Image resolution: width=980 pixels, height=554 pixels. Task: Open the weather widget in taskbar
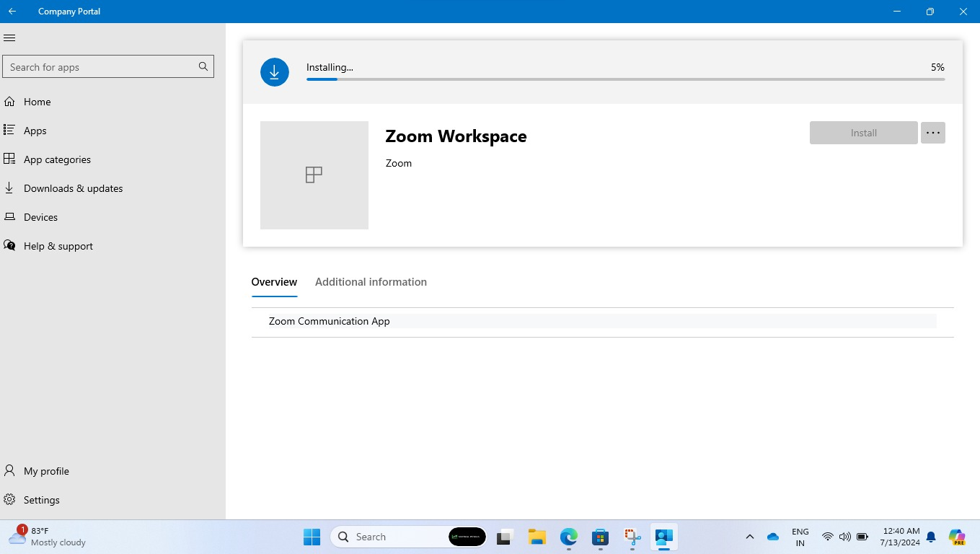pos(48,536)
